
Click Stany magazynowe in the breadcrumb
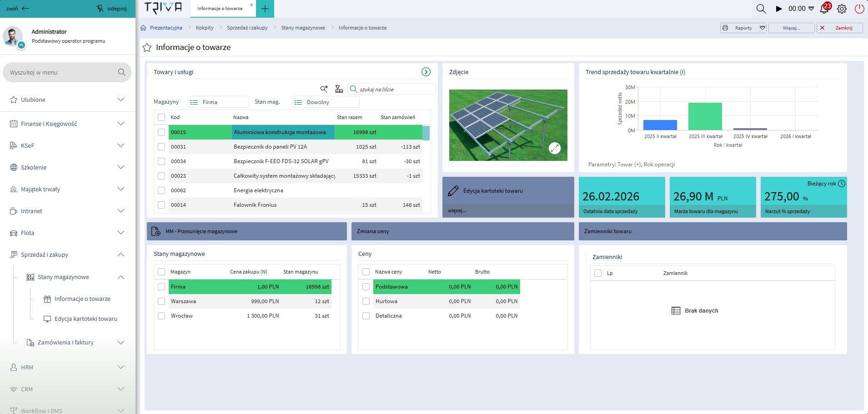pos(303,28)
